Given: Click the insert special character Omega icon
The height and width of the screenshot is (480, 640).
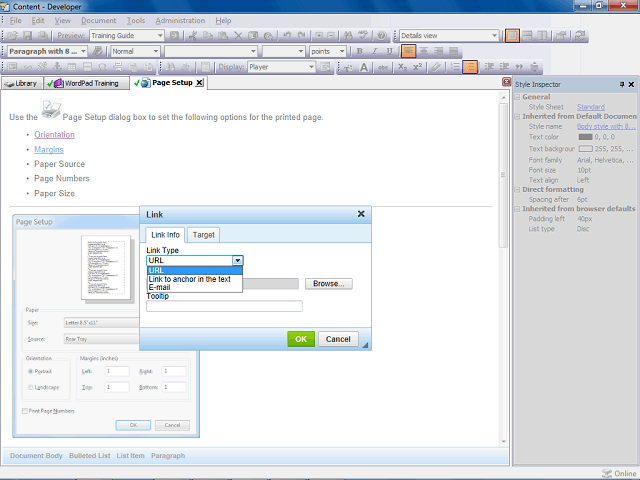Looking at the screenshot, I should [x=102, y=67].
